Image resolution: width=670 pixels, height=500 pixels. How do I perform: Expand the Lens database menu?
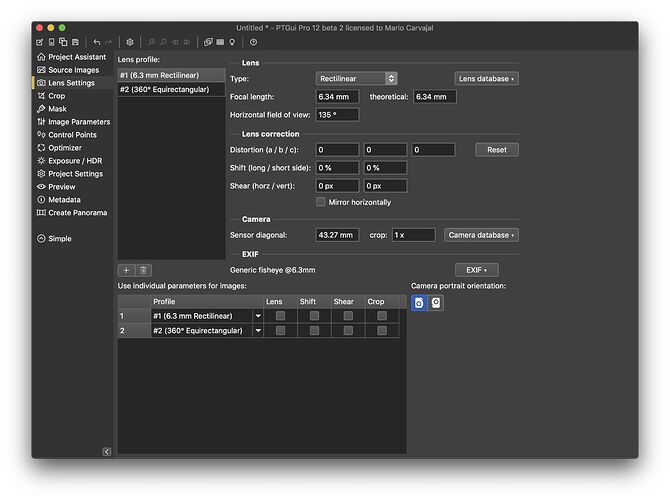click(x=486, y=79)
